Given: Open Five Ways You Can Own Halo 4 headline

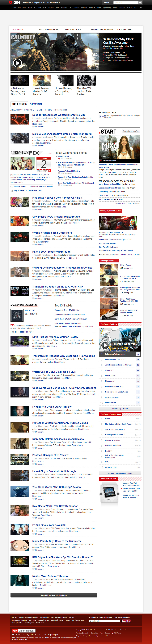Looking at the screenshot, I should point(57,198).
